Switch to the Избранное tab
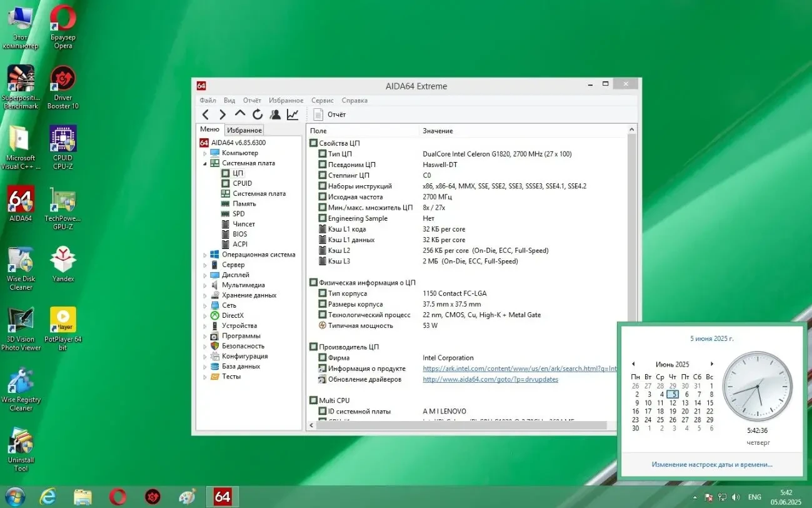 click(x=244, y=130)
